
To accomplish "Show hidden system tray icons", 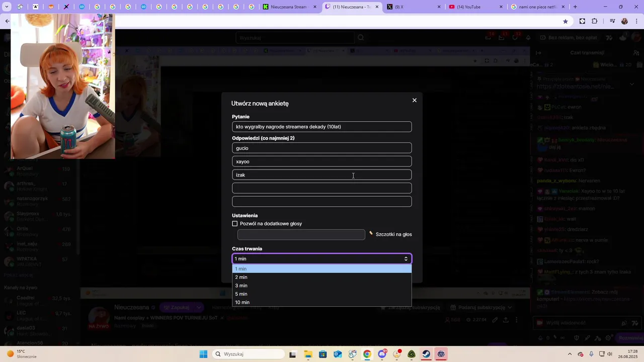I will 570,354.
